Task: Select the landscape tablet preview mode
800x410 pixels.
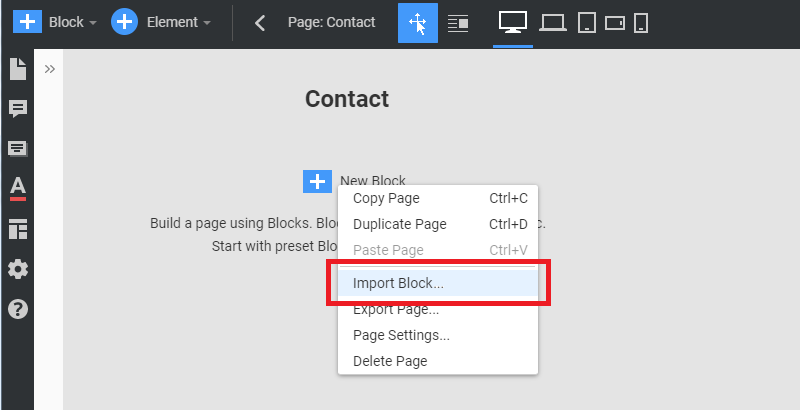Action: [615, 23]
